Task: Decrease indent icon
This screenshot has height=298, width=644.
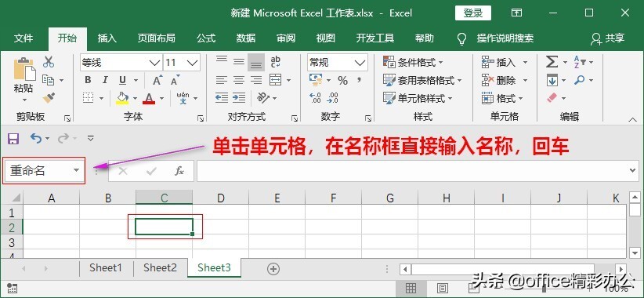Action: 222,98
